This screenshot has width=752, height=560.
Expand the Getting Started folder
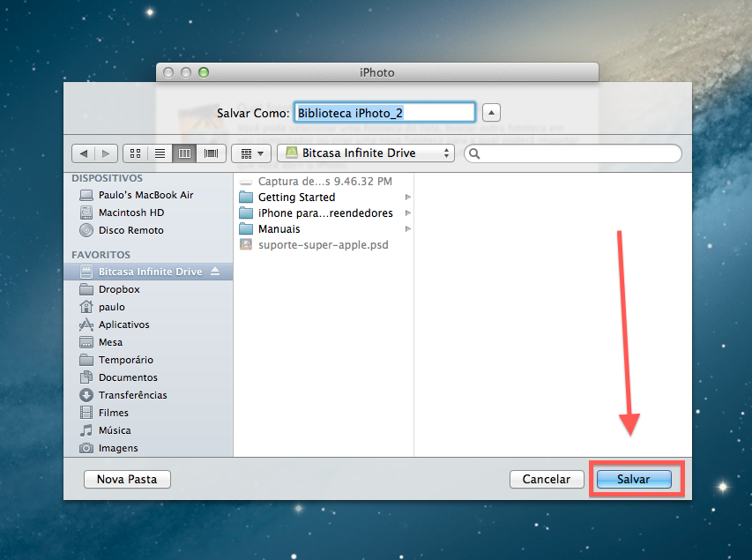pos(408,198)
